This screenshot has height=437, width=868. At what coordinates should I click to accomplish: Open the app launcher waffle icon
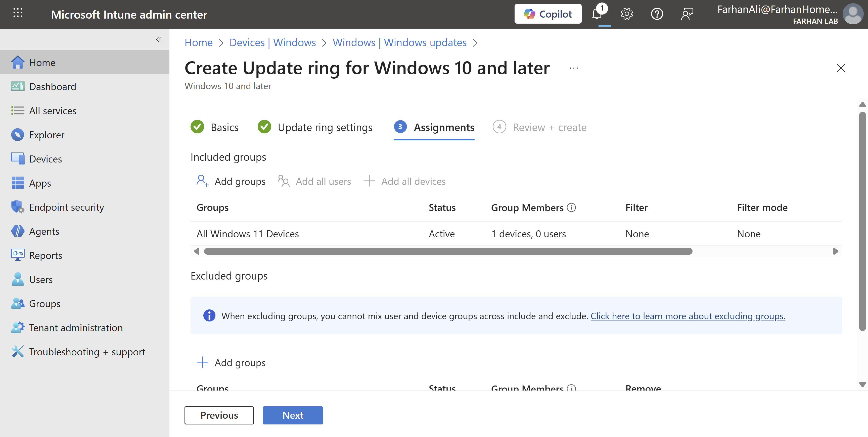pos(18,13)
